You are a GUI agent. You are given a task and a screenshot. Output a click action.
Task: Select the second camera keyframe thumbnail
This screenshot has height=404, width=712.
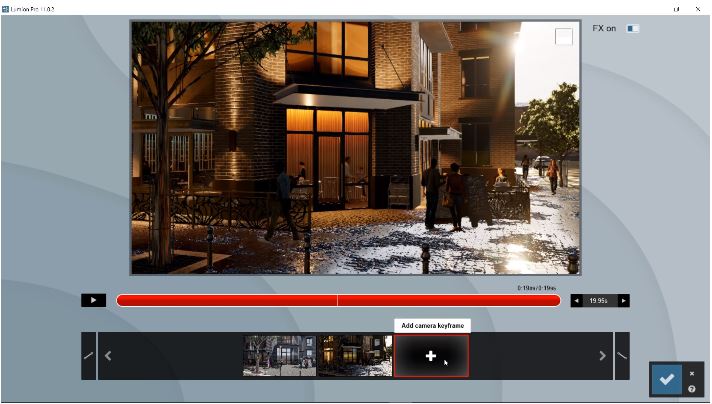354,356
